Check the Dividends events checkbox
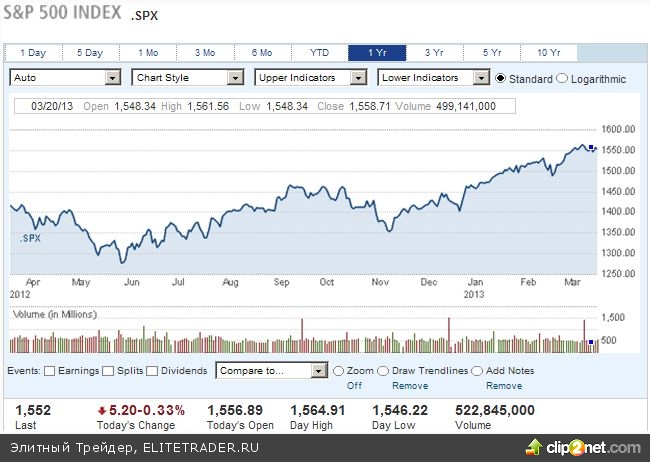The height and width of the screenshot is (462, 650). [x=152, y=371]
